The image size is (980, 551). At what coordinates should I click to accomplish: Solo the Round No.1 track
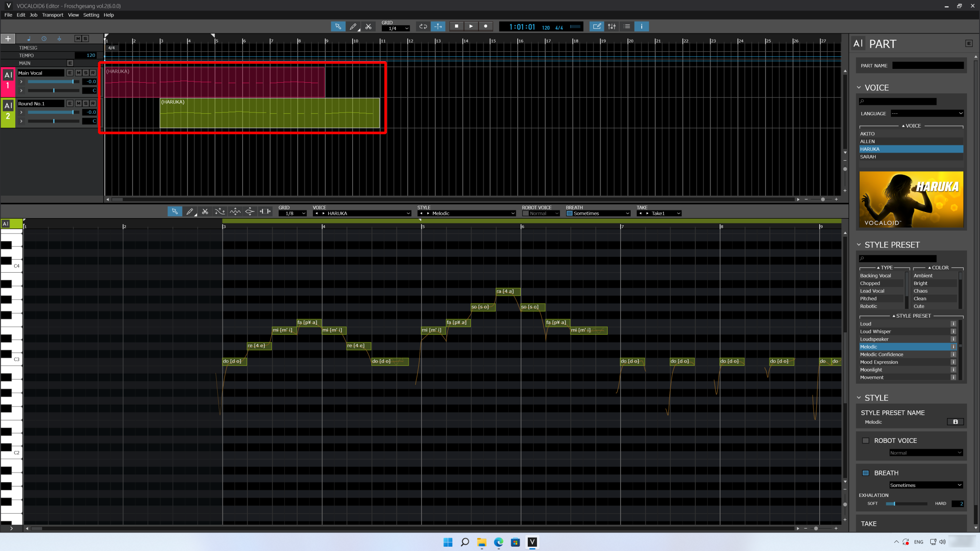(85, 103)
